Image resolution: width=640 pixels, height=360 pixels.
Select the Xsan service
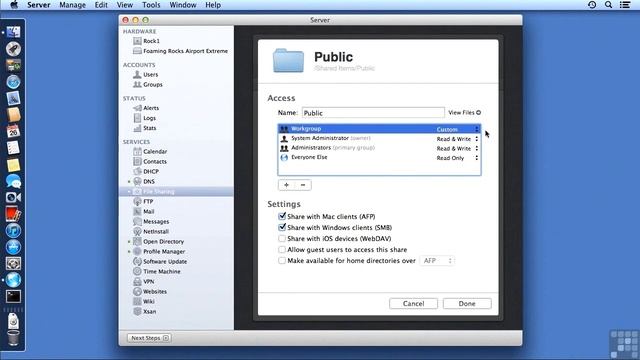(x=144, y=311)
